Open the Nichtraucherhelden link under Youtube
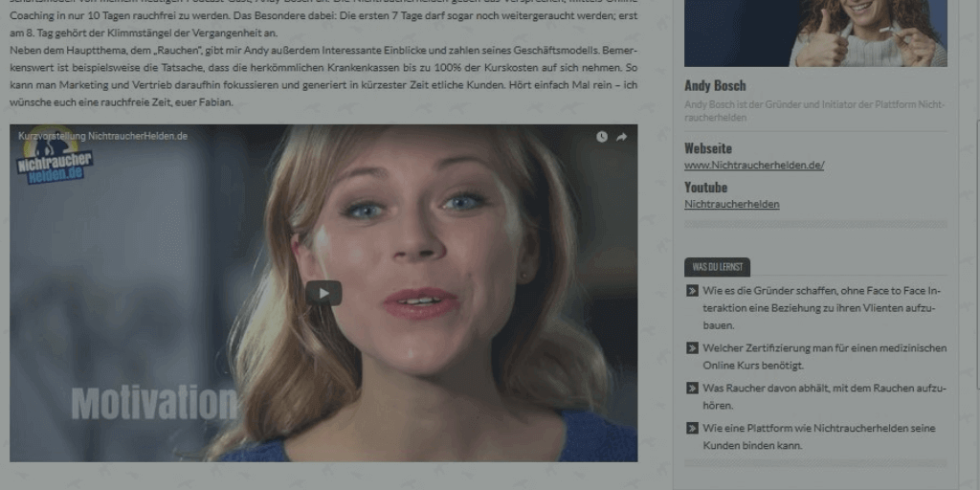Viewport: 980px width, 490px height. click(x=731, y=204)
